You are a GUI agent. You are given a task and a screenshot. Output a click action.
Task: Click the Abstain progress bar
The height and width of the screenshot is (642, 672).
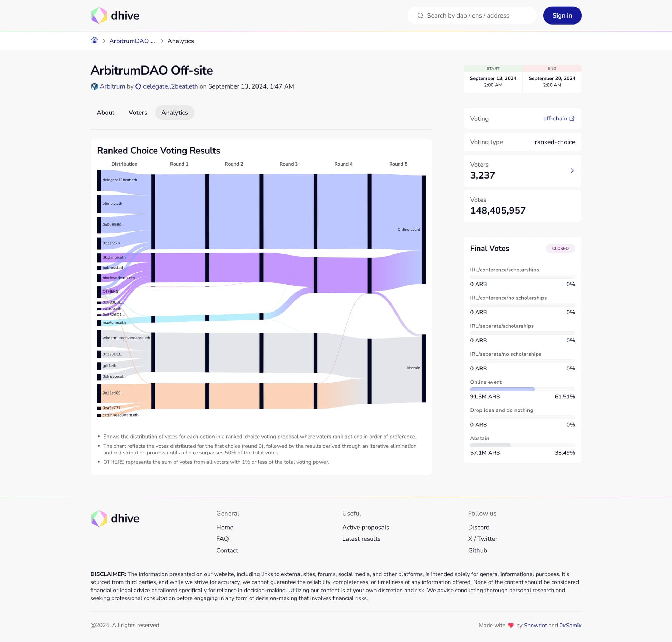pyautogui.click(x=523, y=445)
